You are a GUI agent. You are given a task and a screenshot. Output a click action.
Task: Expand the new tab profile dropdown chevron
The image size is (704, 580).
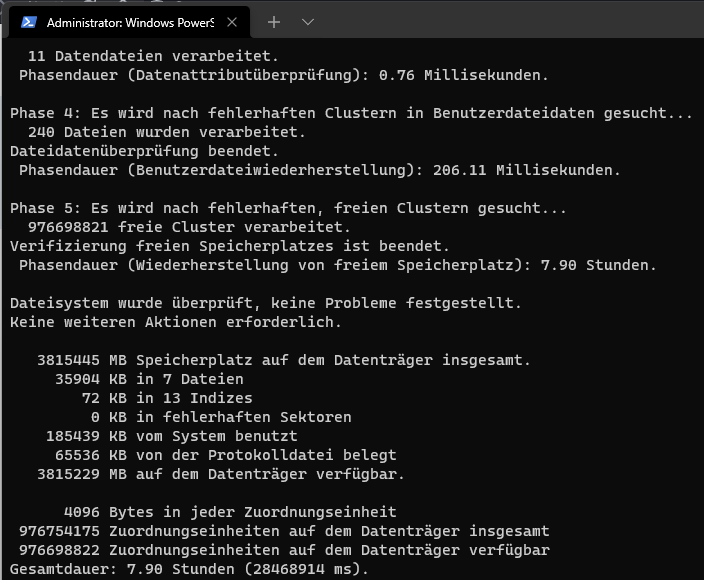(308, 22)
